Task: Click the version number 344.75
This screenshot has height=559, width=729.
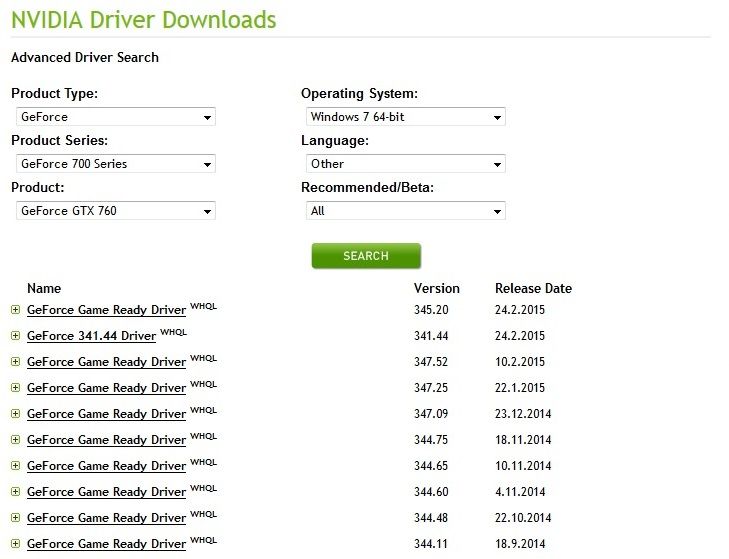Action: point(431,440)
